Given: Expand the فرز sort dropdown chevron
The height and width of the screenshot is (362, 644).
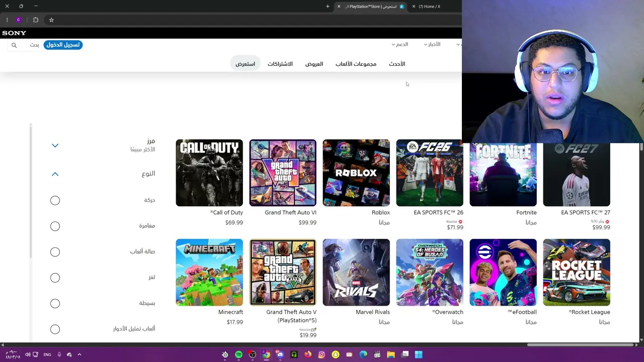Looking at the screenshot, I should [x=55, y=145].
